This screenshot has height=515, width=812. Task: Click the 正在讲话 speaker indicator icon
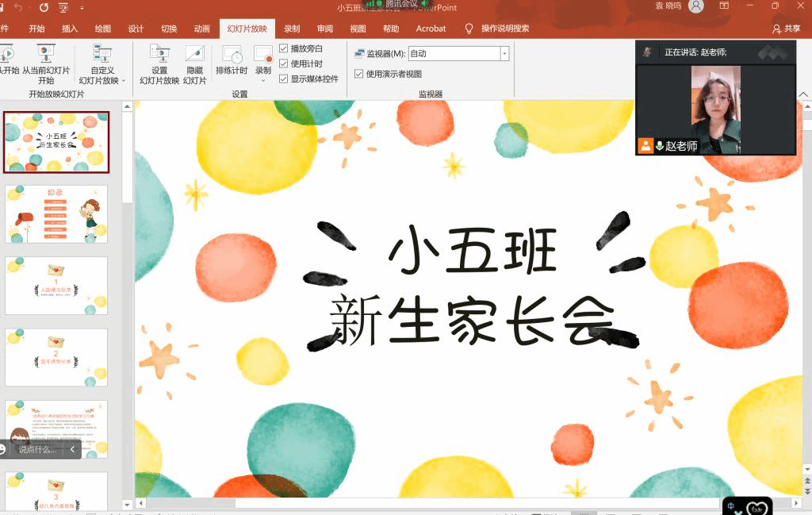click(647, 52)
